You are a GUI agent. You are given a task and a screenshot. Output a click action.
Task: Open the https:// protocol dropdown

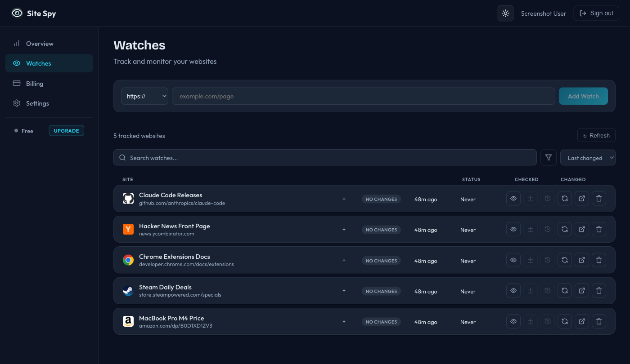144,96
